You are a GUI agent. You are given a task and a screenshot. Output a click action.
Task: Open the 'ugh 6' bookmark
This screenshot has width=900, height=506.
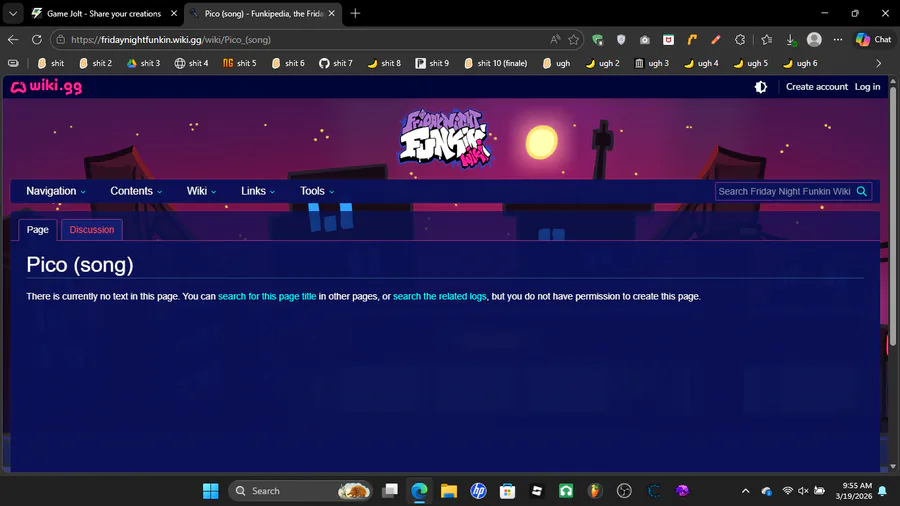(x=800, y=63)
